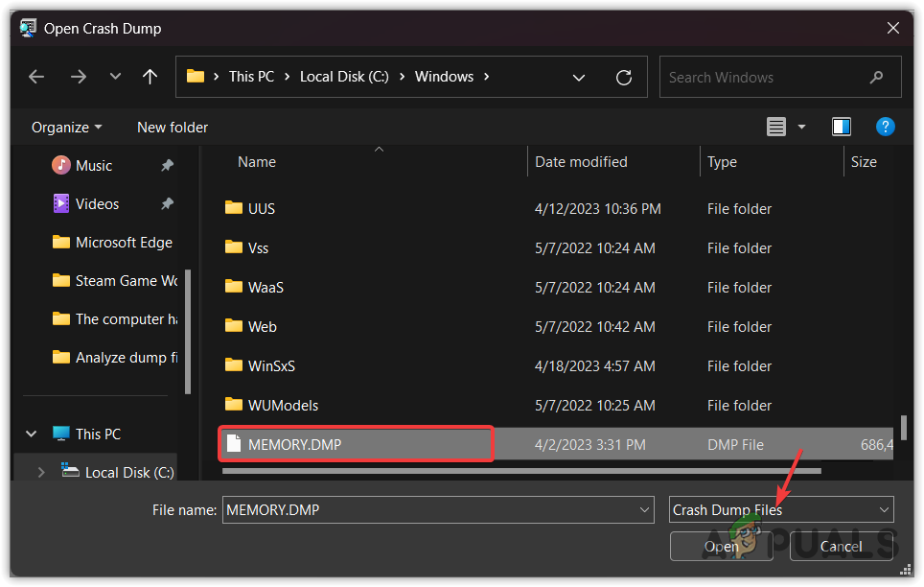924x587 pixels.
Task: Click the vertical scrollbar of the file list
Action: pos(903,429)
